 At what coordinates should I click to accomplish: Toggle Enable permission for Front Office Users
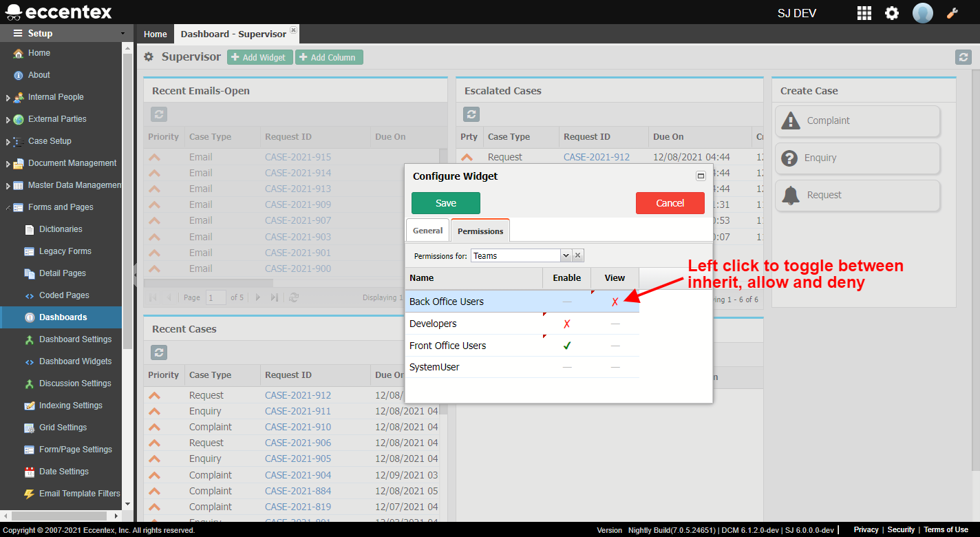pos(566,346)
